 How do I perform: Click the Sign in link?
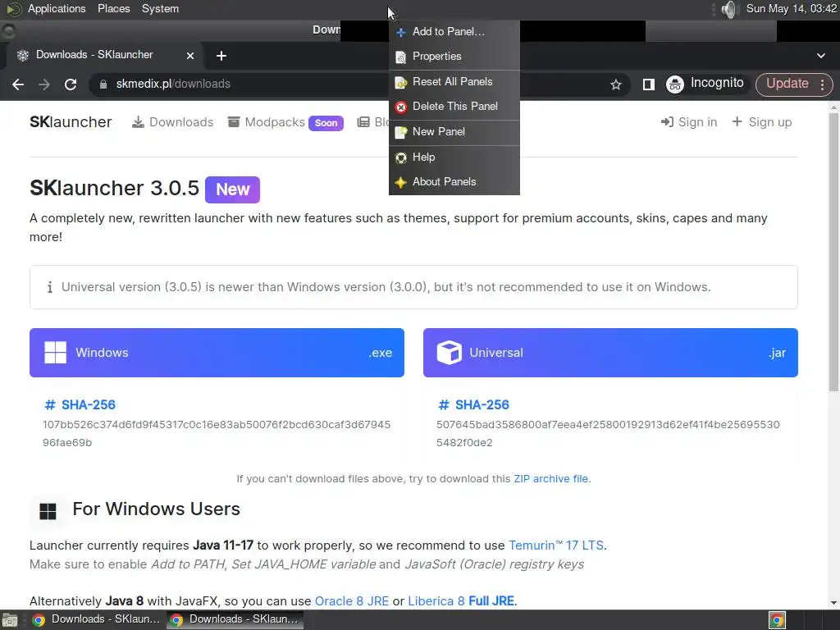point(689,122)
